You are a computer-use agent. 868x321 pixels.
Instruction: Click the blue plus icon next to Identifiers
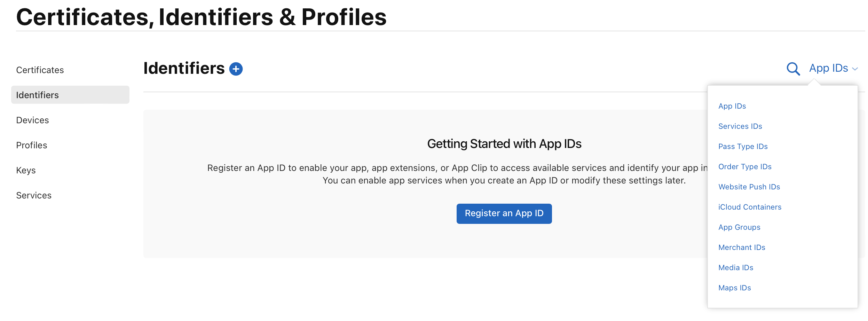click(x=236, y=69)
